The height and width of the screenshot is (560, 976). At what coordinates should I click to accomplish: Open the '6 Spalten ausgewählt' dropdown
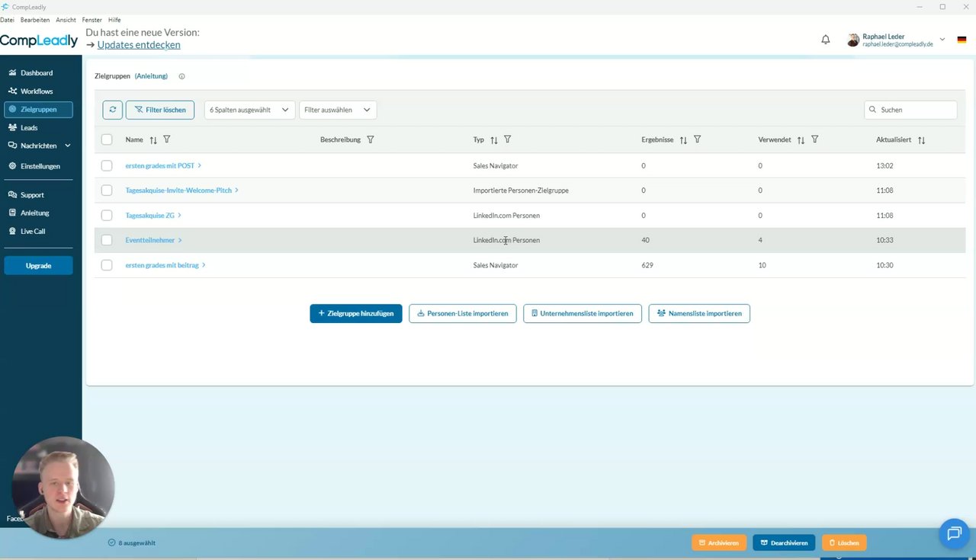pos(250,110)
